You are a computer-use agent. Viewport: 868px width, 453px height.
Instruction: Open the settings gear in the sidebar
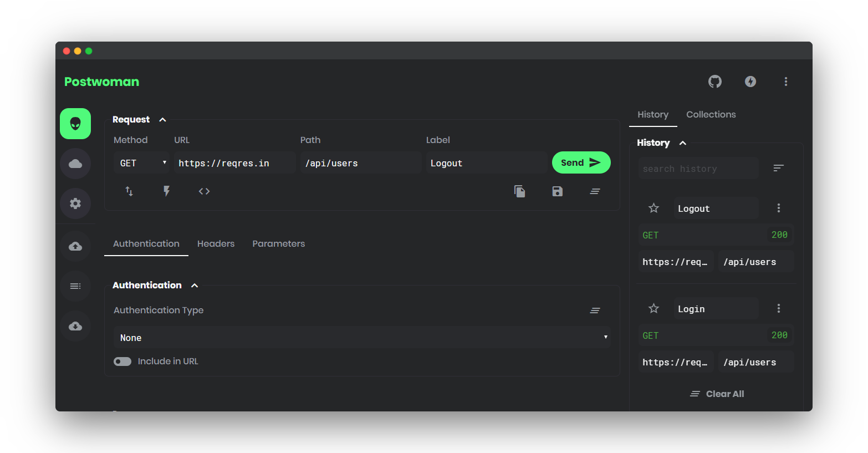(x=75, y=203)
